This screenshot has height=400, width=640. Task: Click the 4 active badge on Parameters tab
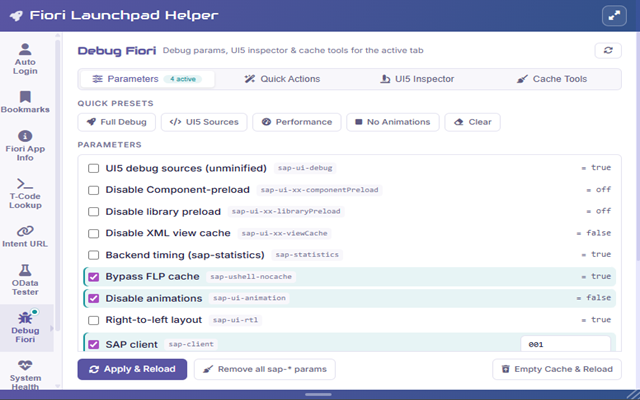(x=182, y=79)
